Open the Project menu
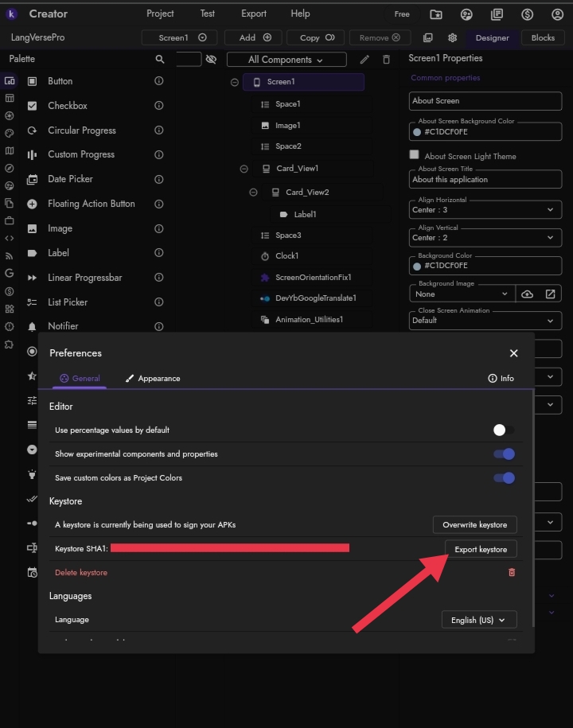 (160, 14)
